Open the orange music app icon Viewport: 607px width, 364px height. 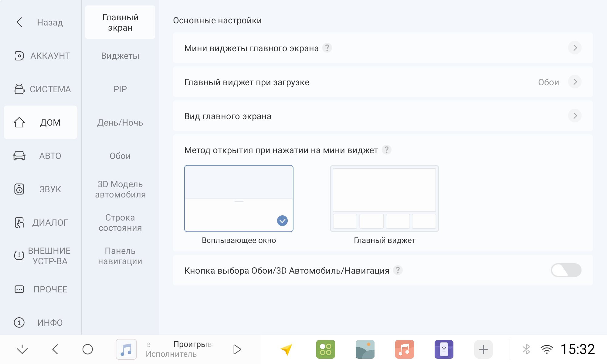coord(404,349)
